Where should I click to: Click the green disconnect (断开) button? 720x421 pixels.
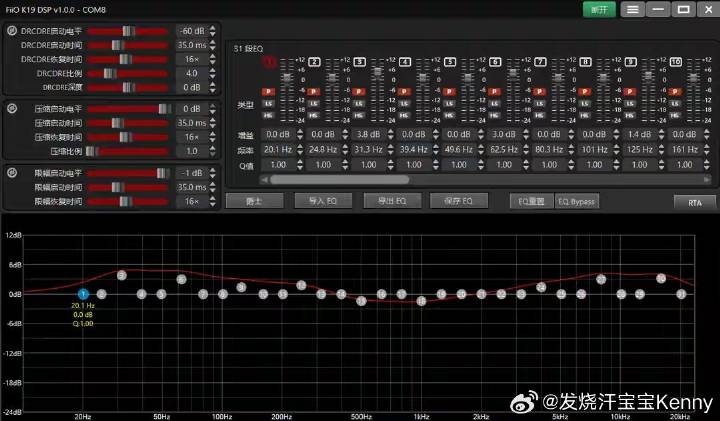click(599, 9)
